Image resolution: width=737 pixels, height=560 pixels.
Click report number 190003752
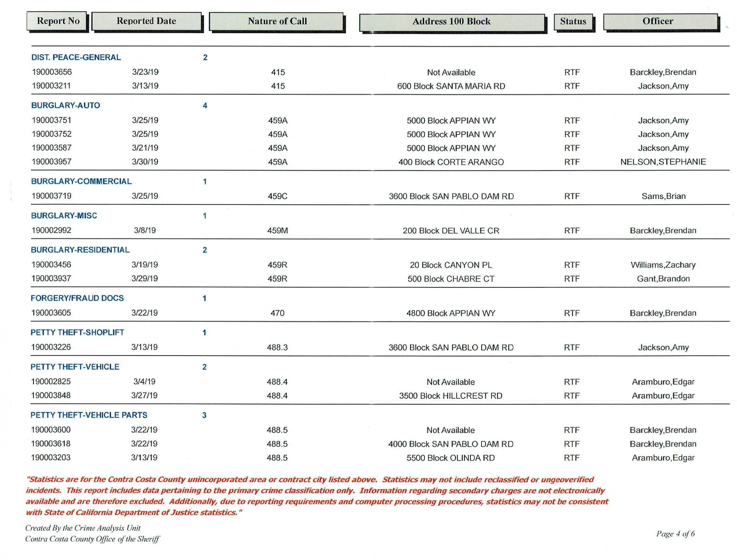pos(52,134)
